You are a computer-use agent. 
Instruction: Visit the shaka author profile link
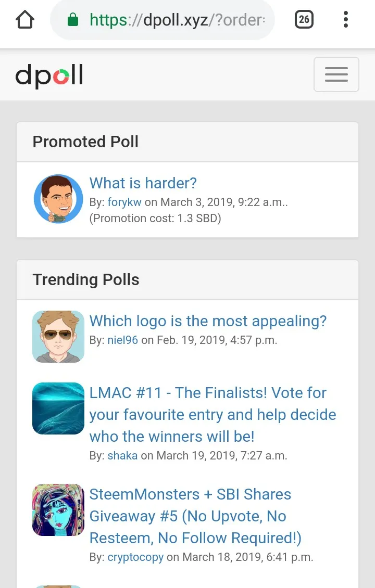122,456
